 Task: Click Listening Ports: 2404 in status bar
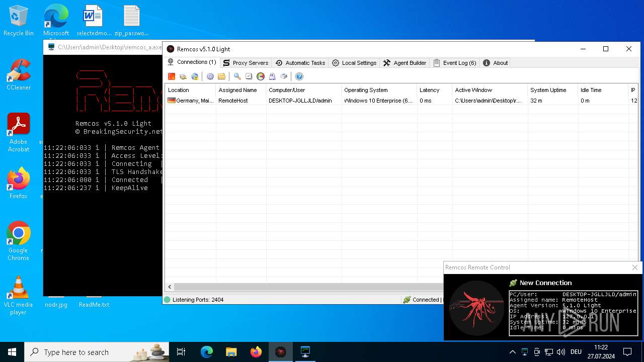click(x=198, y=300)
